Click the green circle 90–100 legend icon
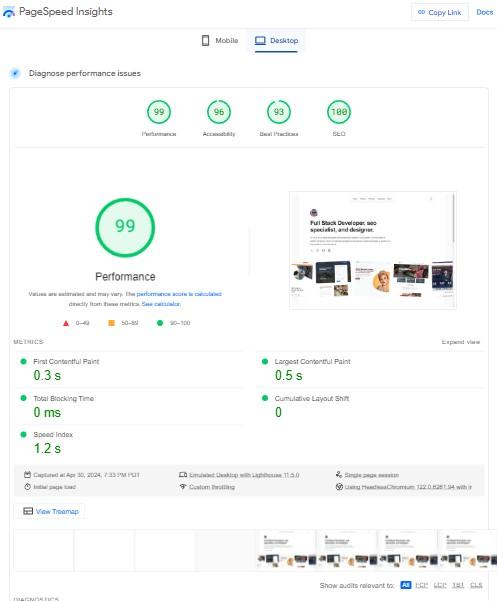497x601 pixels. click(160, 323)
